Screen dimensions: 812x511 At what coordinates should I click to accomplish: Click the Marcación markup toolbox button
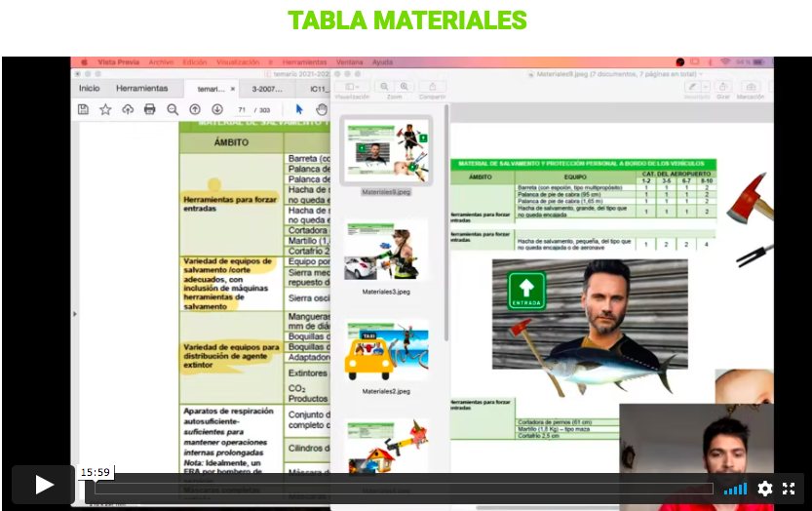click(751, 87)
